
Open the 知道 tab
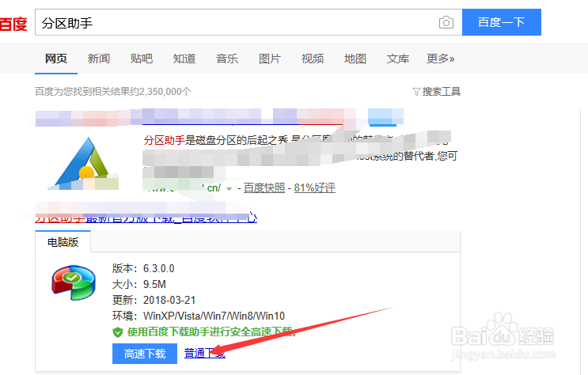pyautogui.click(x=184, y=59)
